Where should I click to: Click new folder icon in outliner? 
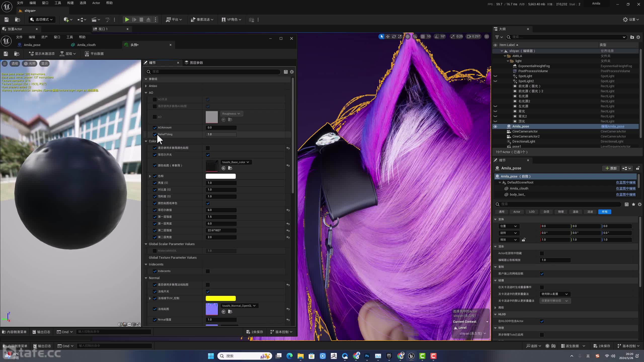tap(632, 37)
